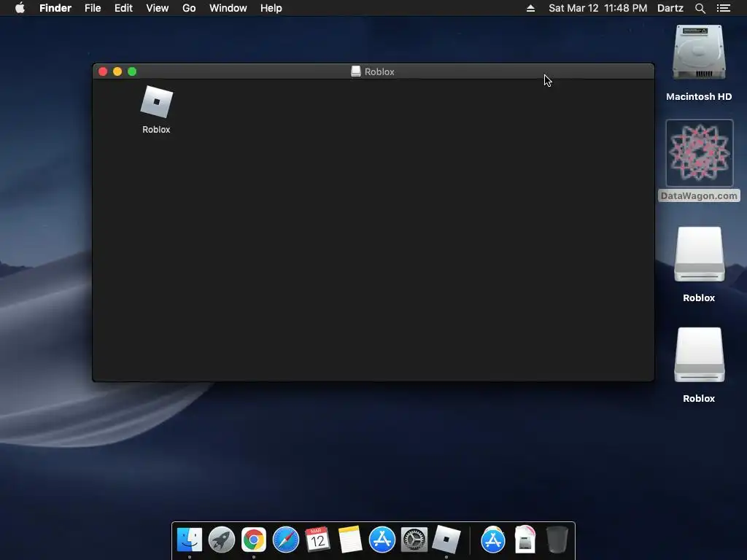
Task: Click the date and time display
Action: pyautogui.click(x=598, y=8)
